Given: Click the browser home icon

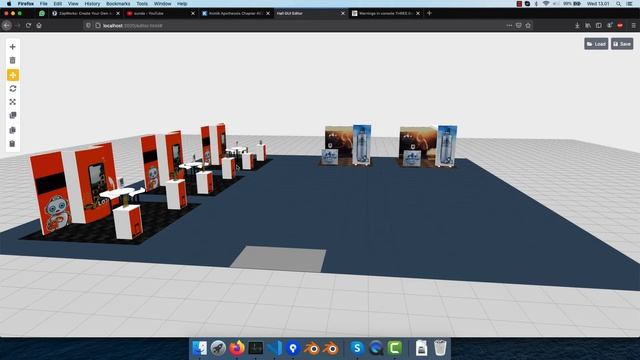Looking at the screenshot, I should coord(39,25).
